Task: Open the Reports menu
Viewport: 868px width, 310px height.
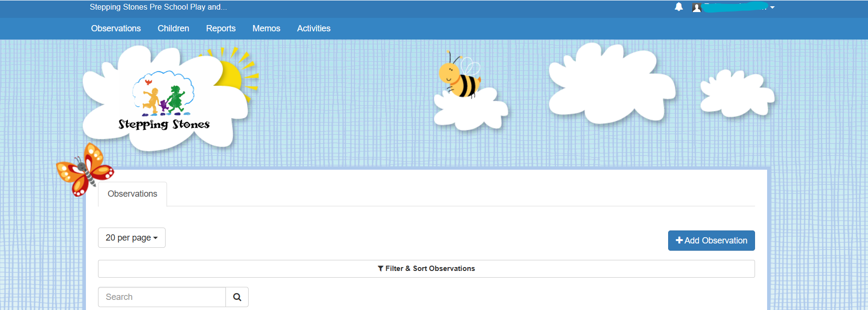Action: click(x=221, y=28)
